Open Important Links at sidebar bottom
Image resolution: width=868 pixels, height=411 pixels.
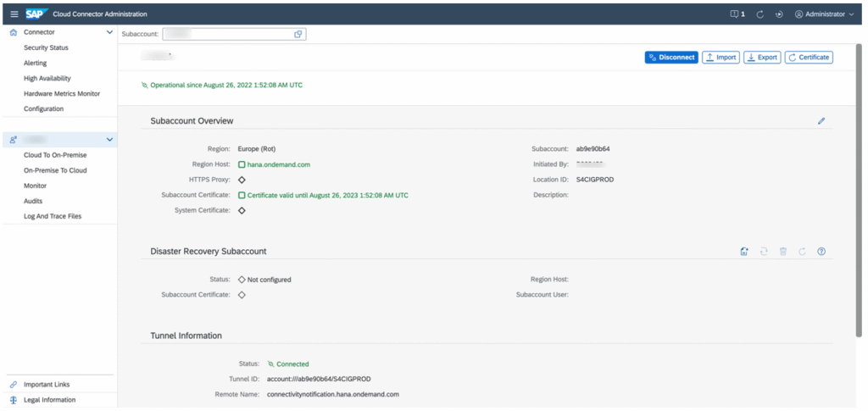pyautogui.click(x=47, y=384)
